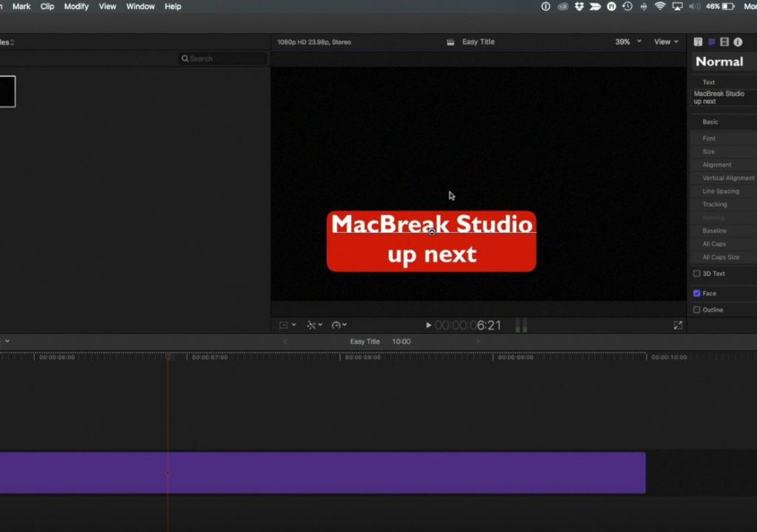757x532 pixels.
Task: Show the Video inspector filmstrip icon
Action: click(x=724, y=42)
